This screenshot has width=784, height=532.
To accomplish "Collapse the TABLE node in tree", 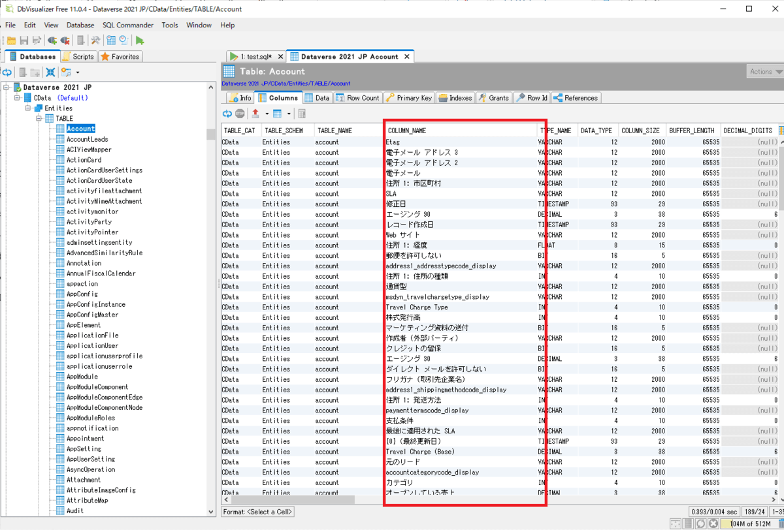I will click(x=39, y=119).
